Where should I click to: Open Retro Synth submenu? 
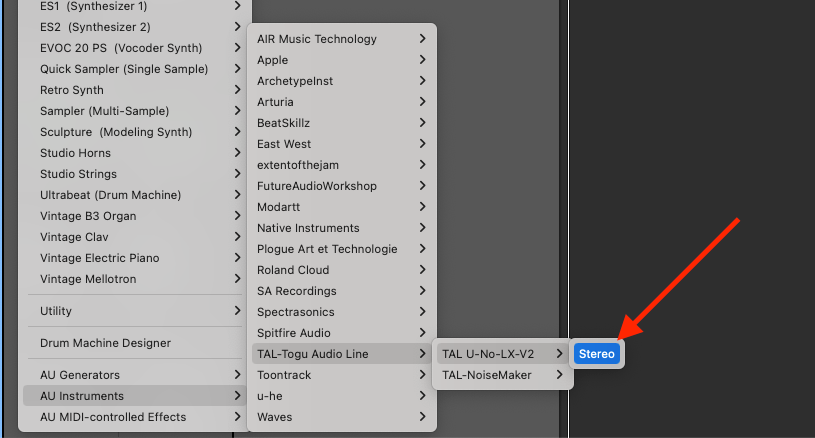coord(135,90)
